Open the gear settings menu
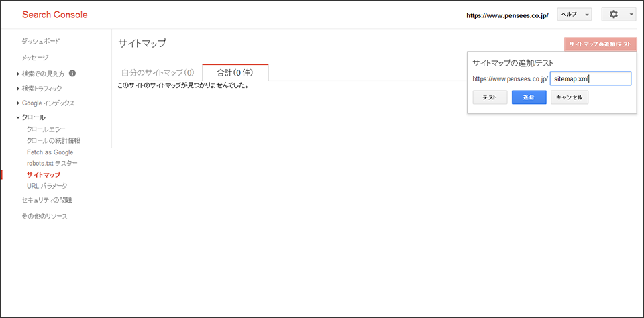Image resolution: width=644 pixels, height=318 pixels. (619, 15)
